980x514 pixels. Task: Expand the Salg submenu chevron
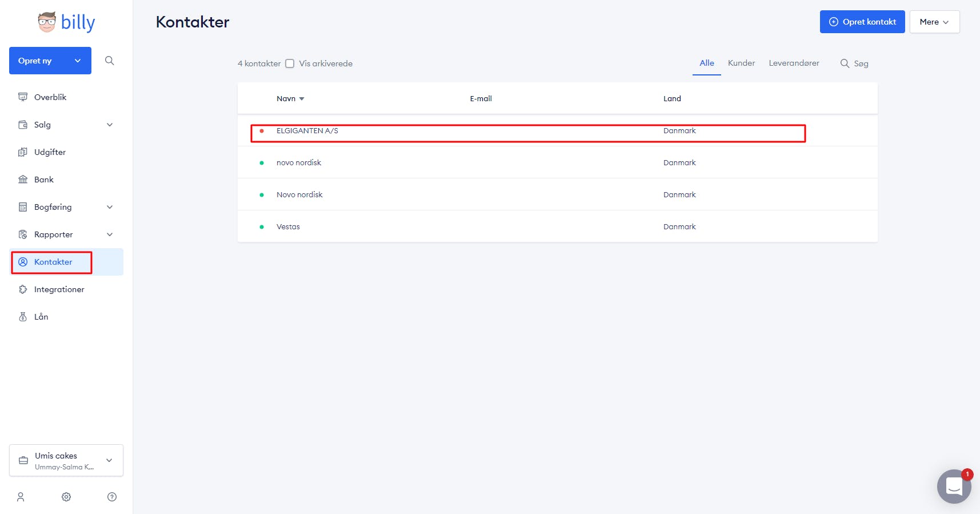click(x=110, y=125)
